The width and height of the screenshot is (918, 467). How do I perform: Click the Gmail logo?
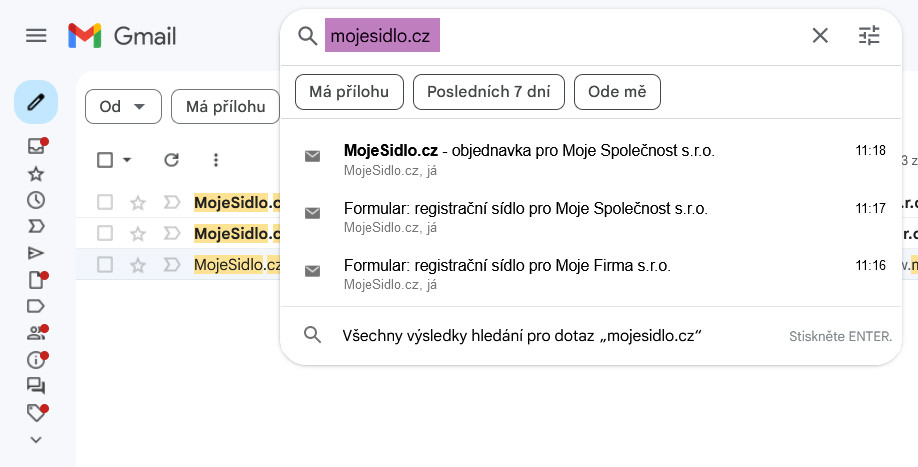click(122, 36)
